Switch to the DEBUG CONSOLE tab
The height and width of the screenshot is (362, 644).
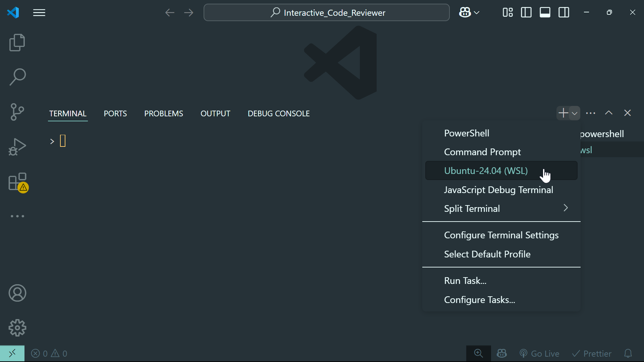279,114
